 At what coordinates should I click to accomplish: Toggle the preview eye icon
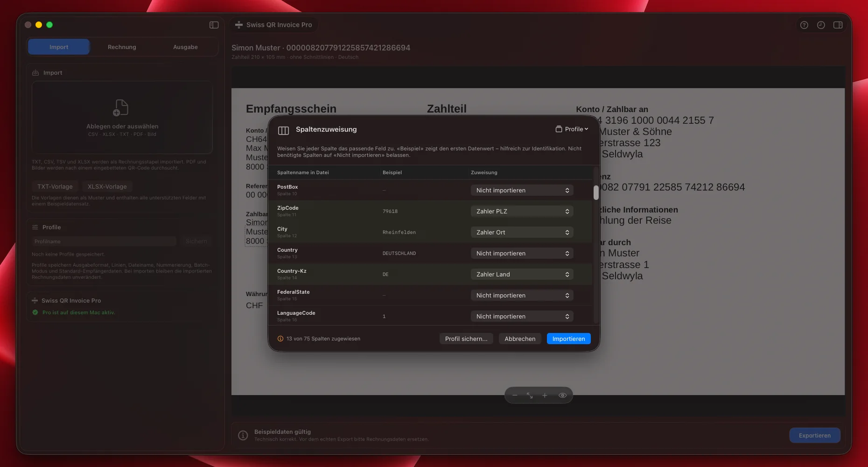(x=562, y=396)
